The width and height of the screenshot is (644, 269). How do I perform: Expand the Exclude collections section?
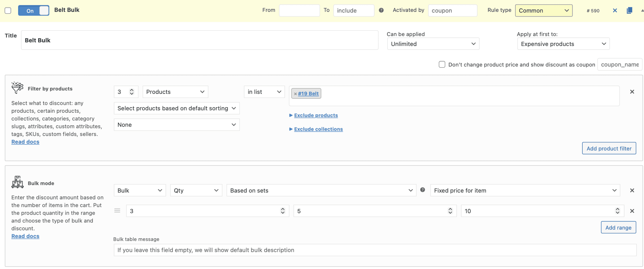318,129
